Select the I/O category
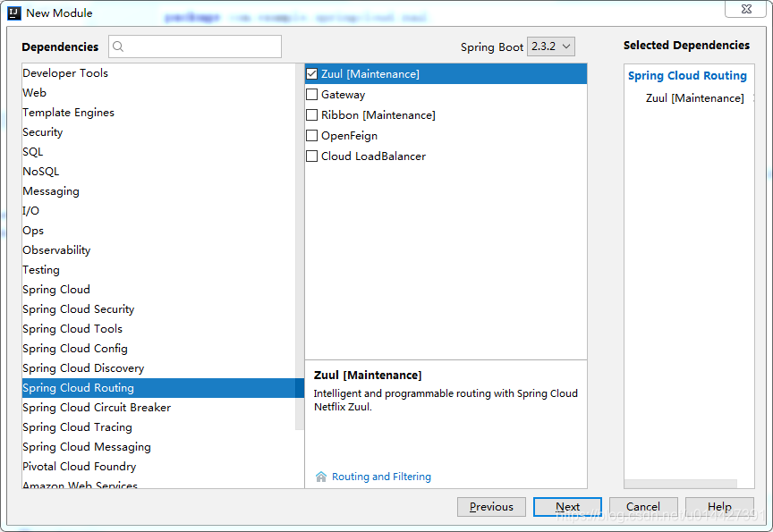Screen dimensions: 773x532 (158, 211)
